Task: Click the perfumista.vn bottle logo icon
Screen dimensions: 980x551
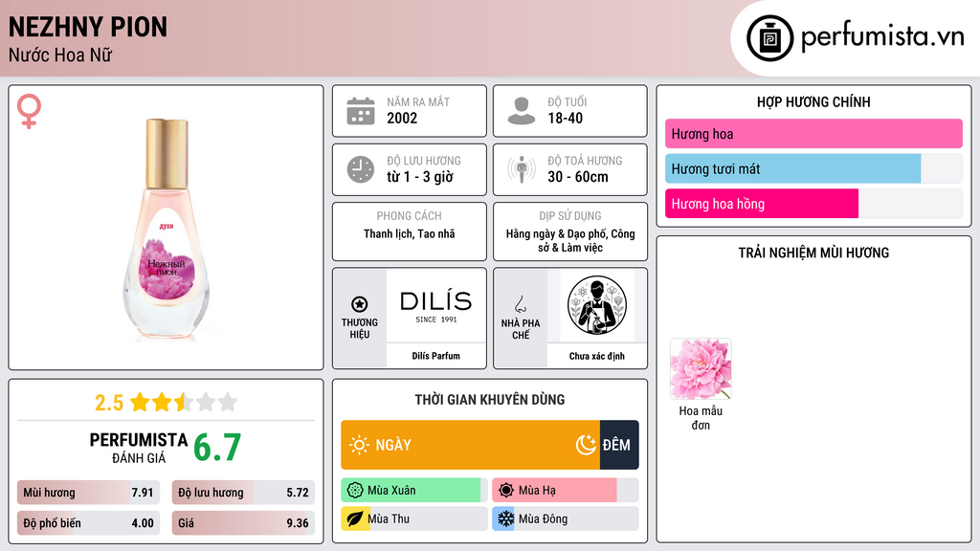Action: tap(769, 38)
